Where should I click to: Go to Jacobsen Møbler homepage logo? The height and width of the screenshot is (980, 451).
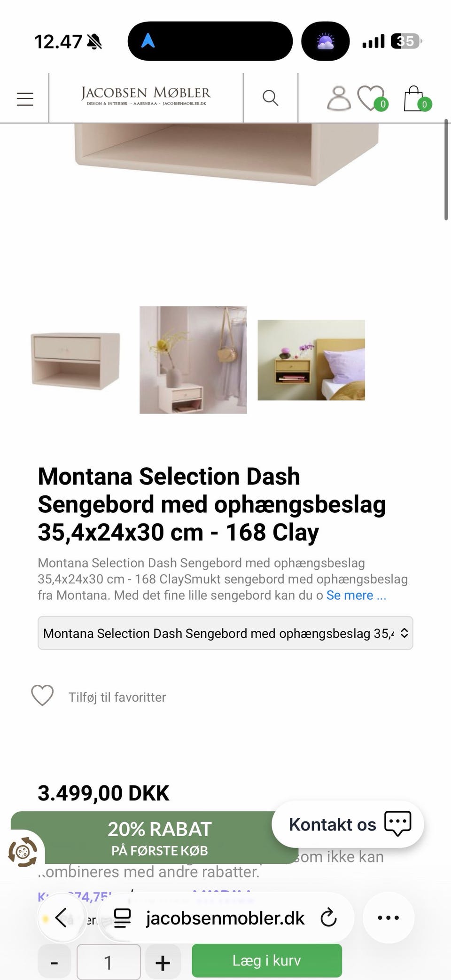pos(146,96)
